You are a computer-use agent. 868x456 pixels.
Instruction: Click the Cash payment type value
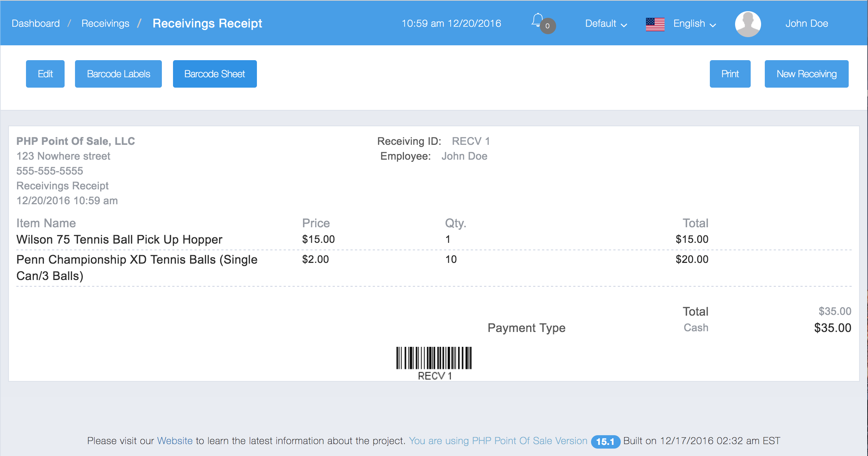point(696,328)
